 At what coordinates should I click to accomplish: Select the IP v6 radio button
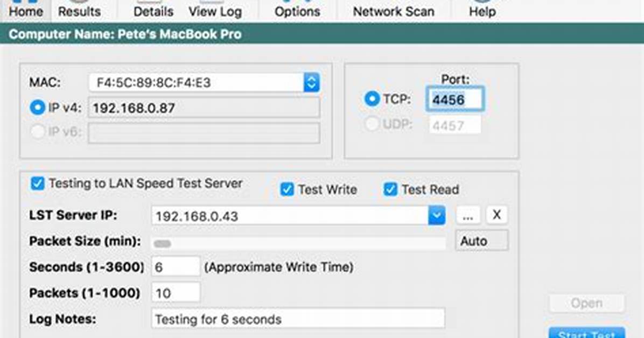pyautogui.click(x=37, y=132)
